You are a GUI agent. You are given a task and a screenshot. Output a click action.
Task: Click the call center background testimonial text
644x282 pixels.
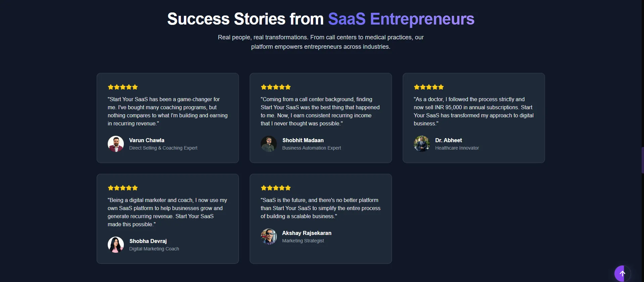pyautogui.click(x=320, y=111)
